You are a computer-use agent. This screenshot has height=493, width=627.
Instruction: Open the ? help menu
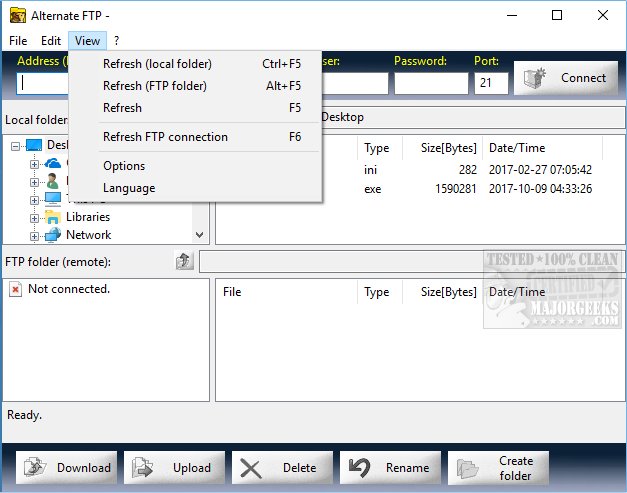pyautogui.click(x=116, y=41)
